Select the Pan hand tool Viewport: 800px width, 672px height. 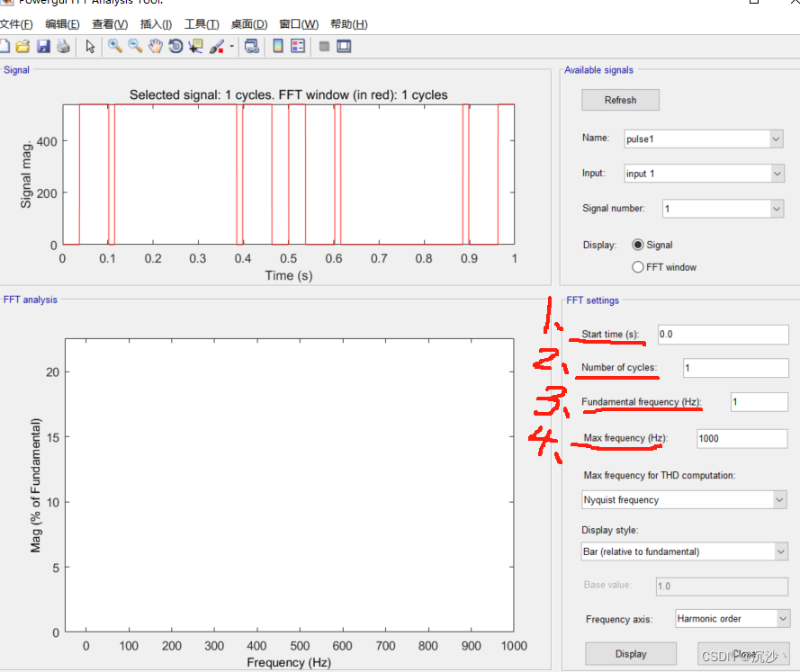155,47
